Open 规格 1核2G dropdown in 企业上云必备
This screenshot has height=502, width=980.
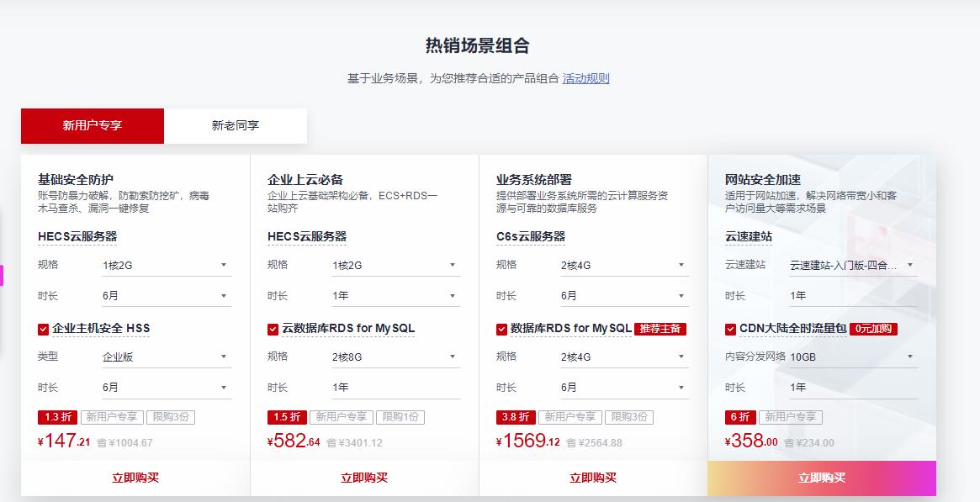tap(395, 266)
